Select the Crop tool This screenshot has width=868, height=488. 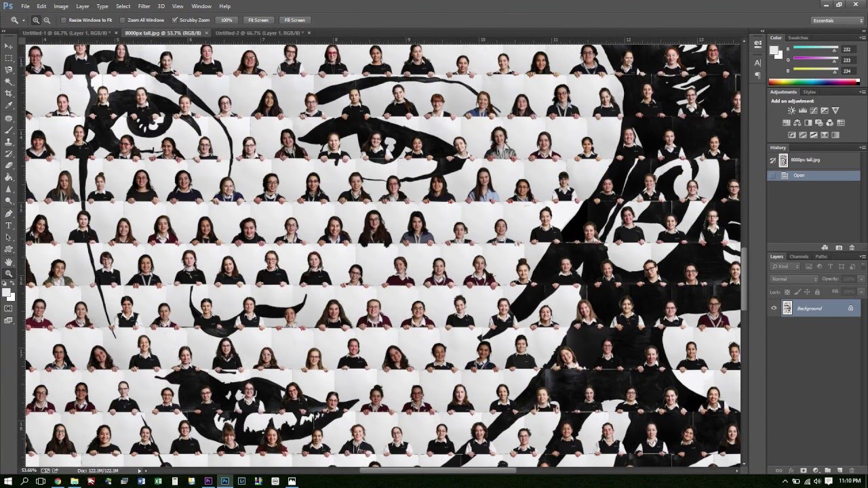(x=9, y=94)
